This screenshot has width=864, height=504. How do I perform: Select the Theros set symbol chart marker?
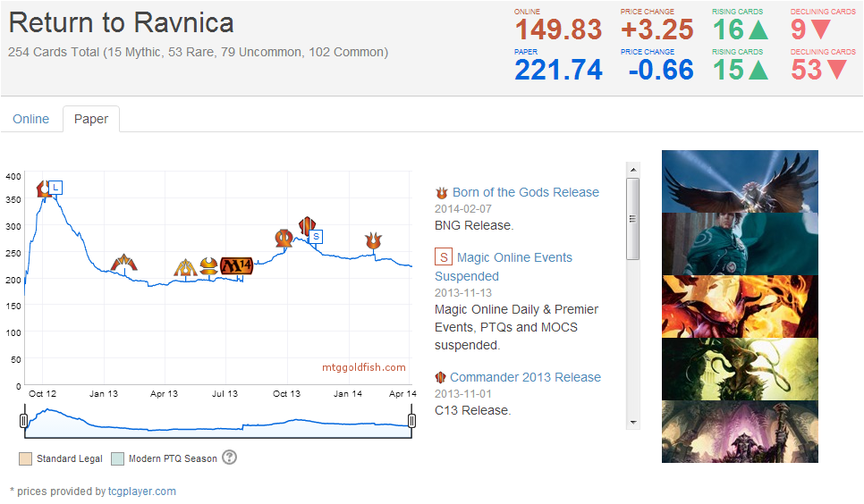coord(284,239)
